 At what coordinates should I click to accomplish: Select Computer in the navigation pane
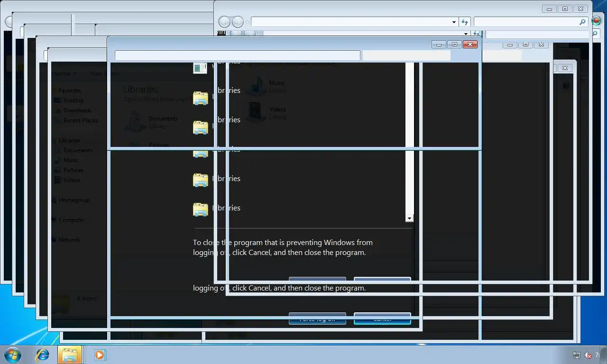coord(72,220)
